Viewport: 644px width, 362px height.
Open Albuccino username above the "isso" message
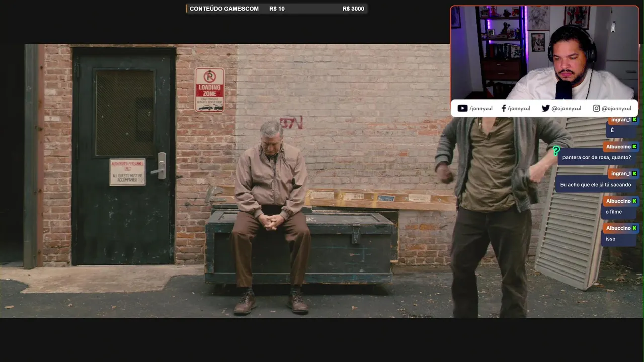tap(618, 228)
